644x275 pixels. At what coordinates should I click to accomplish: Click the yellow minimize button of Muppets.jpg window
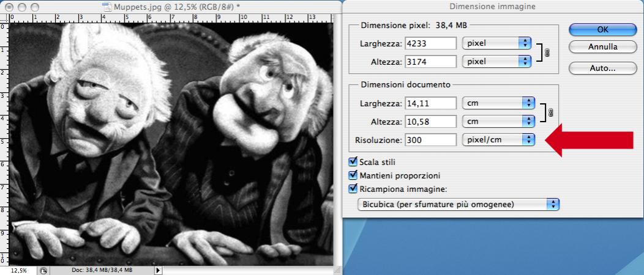coord(22,7)
